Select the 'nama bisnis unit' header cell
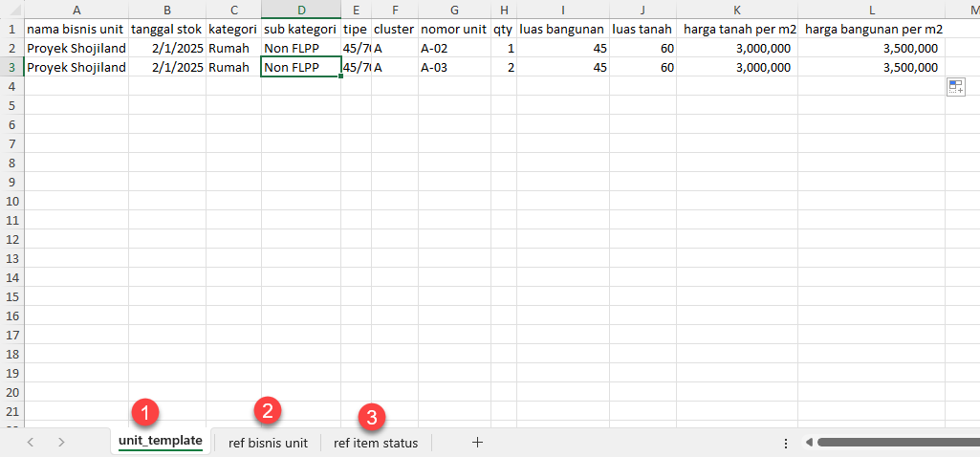 (76, 29)
